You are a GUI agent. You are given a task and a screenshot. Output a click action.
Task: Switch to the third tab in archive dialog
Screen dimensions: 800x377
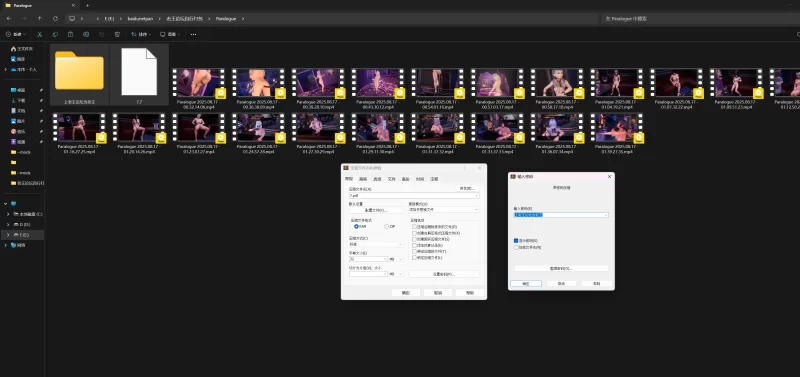tap(378, 180)
